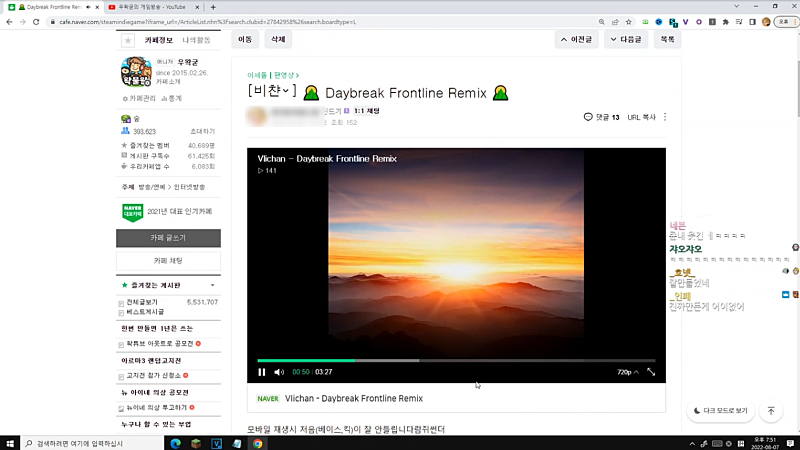The height and width of the screenshot is (450, 800).
Task: Click the 카페 글쓰기 write button
Action: (167, 238)
